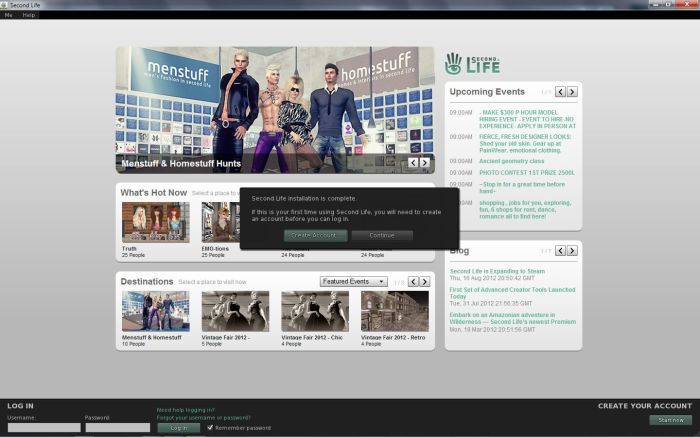Click the Start now button
The image size is (700, 437).
tap(669, 420)
